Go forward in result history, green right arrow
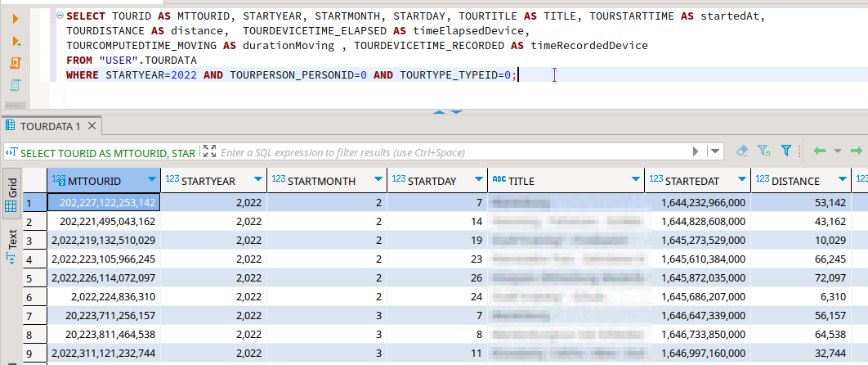 point(857,151)
